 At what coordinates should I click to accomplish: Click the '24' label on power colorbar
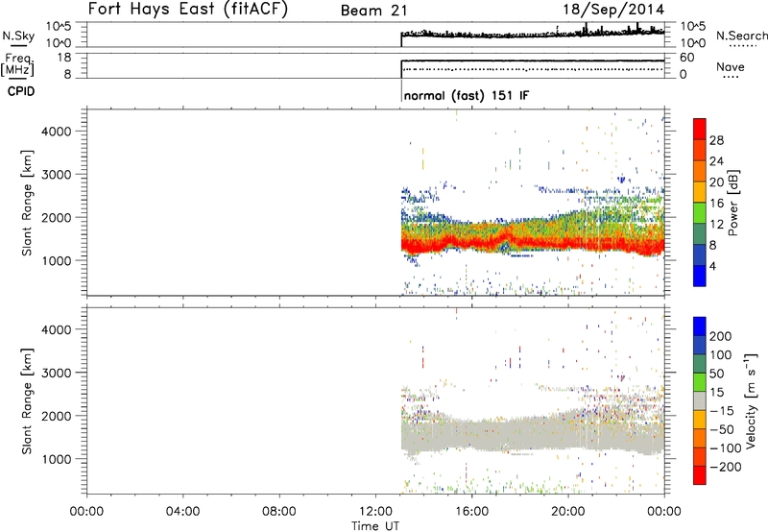pyautogui.click(x=716, y=161)
